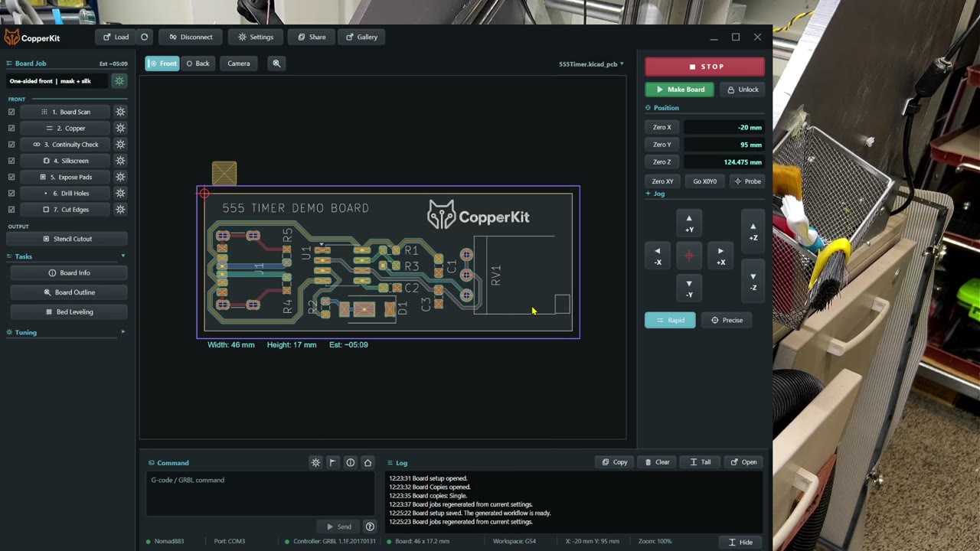
Task: Open settings gear for Silkscreen step
Action: pos(120,161)
